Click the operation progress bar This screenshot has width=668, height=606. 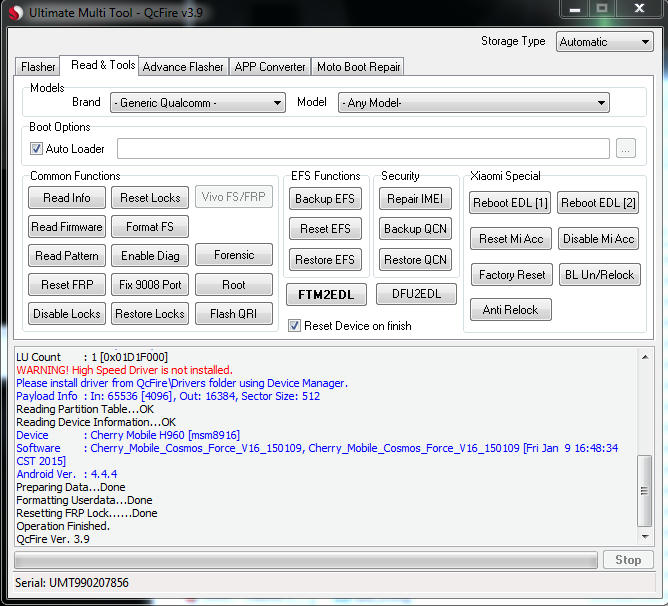tap(306, 560)
